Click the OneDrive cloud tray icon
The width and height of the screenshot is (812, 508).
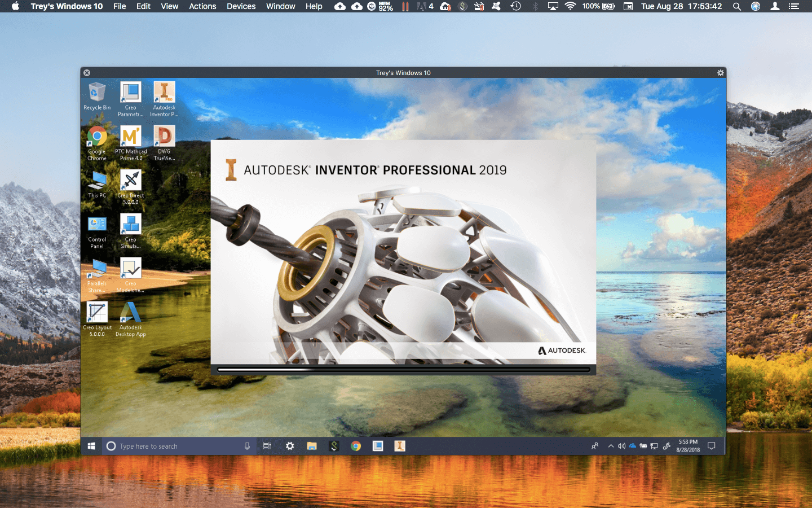tap(633, 446)
